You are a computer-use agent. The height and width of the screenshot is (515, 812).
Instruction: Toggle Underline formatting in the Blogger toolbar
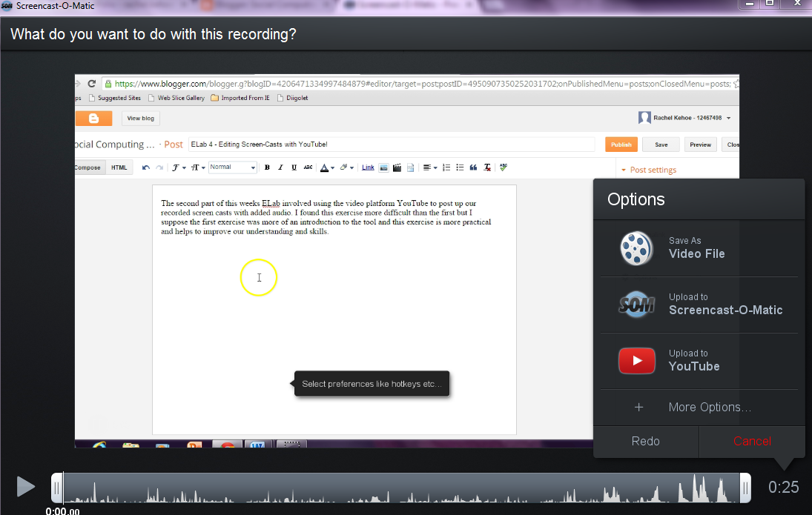(x=294, y=167)
